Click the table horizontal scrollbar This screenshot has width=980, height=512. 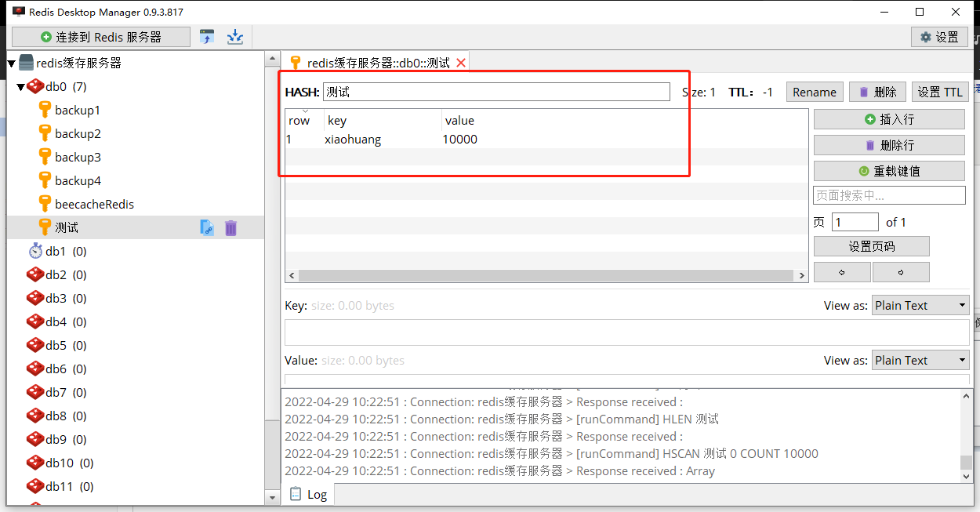click(546, 276)
